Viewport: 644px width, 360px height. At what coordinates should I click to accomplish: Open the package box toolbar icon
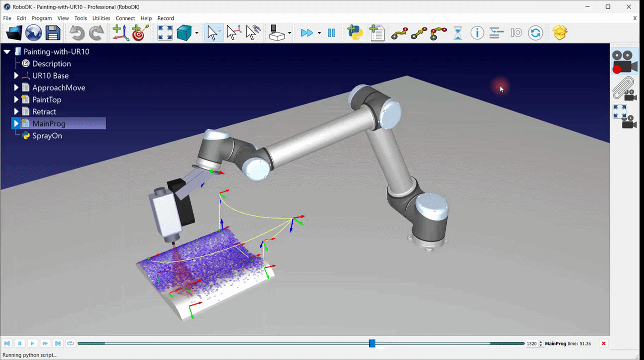pos(560,33)
